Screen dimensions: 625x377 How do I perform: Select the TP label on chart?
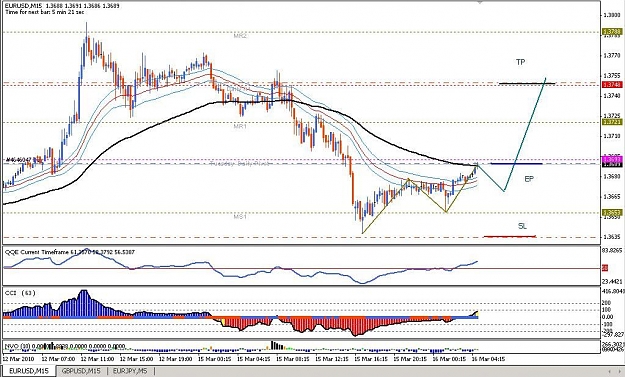pyautogui.click(x=521, y=62)
